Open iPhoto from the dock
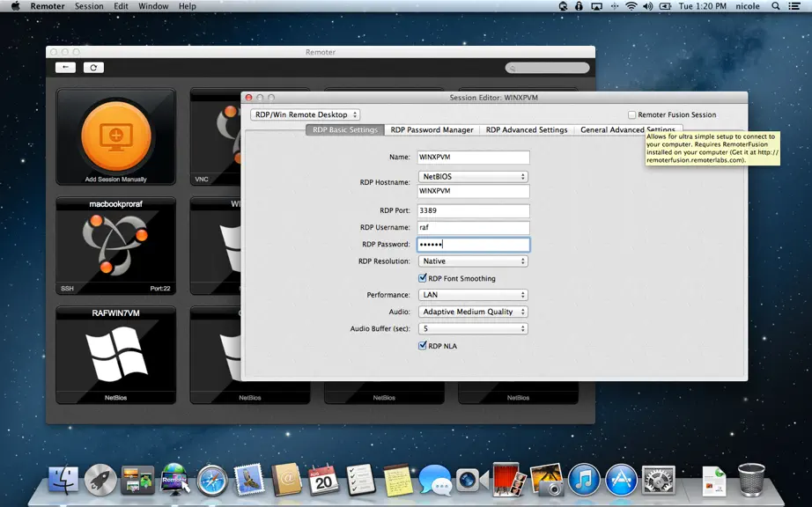Image resolution: width=812 pixels, height=507 pixels. pos(547,480)
